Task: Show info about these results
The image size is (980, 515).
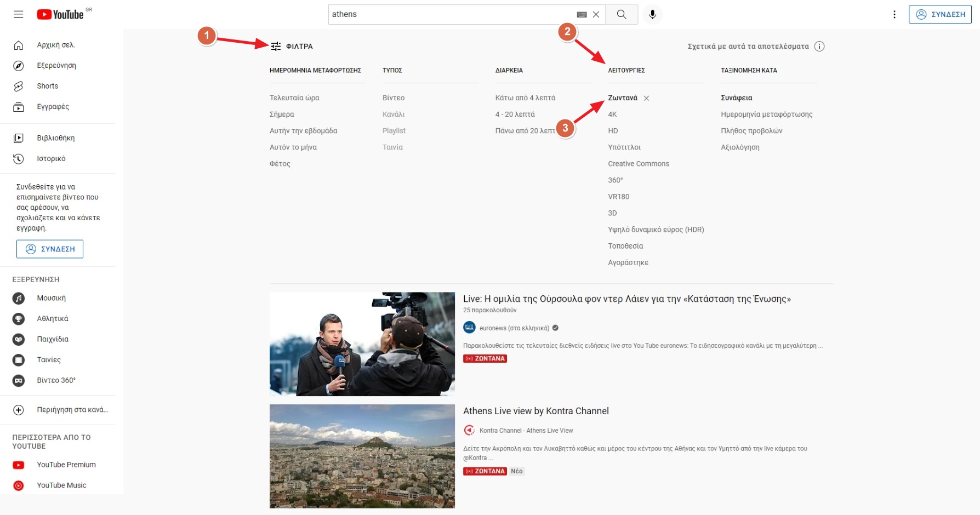Action: [819, 47]
